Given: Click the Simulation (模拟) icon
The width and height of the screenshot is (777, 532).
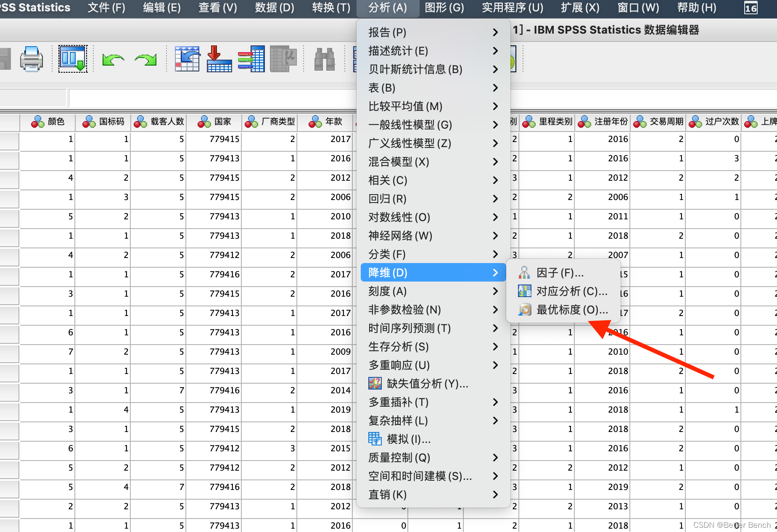Looking at the screenshot, I should tap(375, 439).
